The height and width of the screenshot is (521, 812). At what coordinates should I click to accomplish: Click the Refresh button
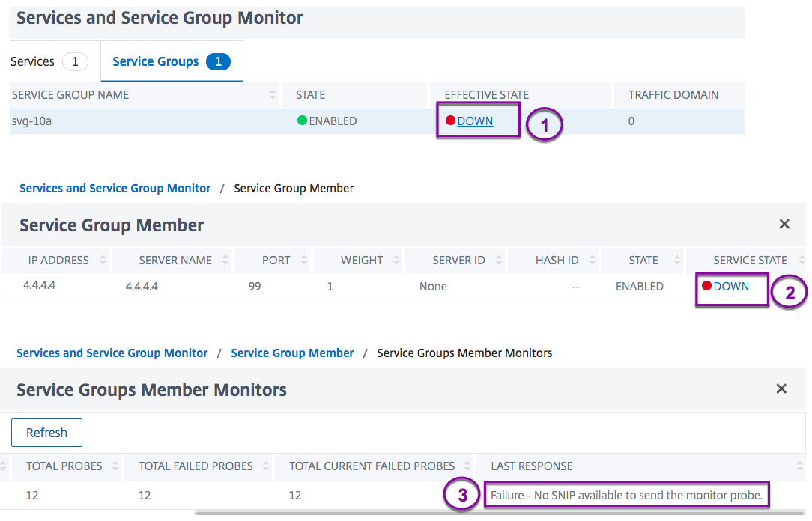pos(46,433)
